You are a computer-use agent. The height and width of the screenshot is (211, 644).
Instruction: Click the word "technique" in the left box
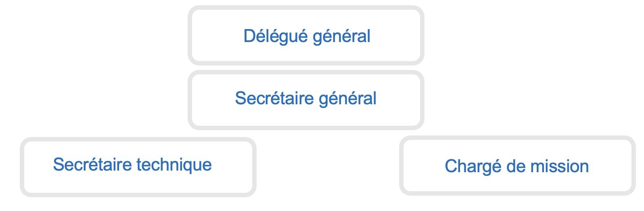coord(174,165)
